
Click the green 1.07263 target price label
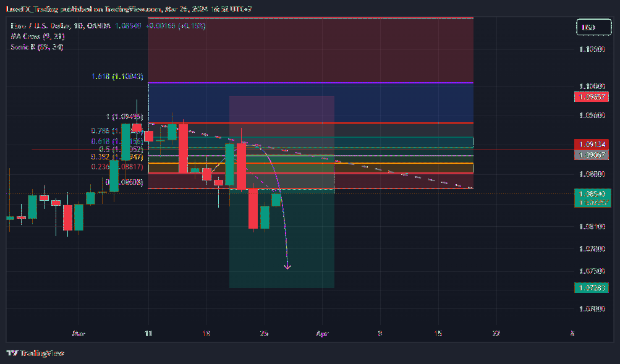tap(592, 288)
